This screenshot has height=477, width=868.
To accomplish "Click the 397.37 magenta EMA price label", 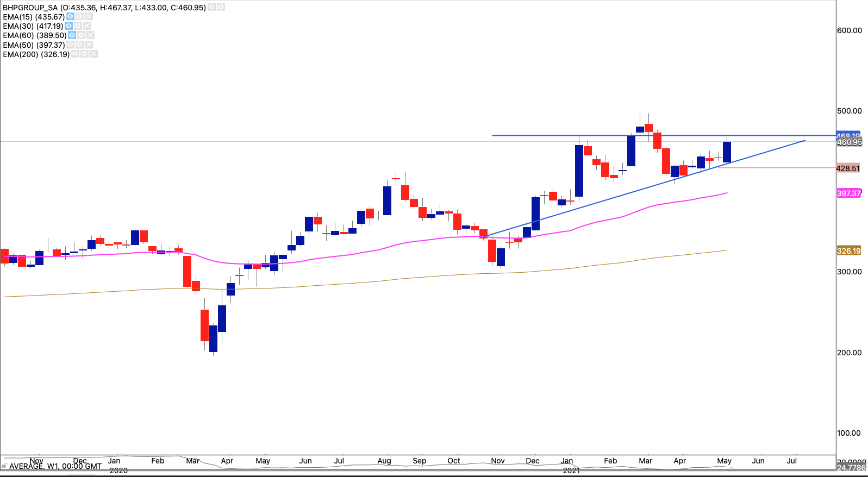I will click(x=848, y=193).
